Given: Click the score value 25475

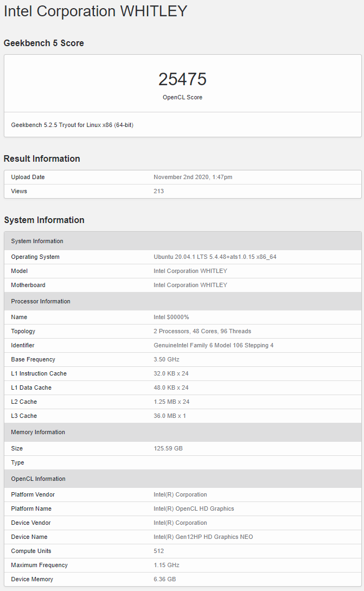Looking at the screenshot, I should (x=182, y=79).
